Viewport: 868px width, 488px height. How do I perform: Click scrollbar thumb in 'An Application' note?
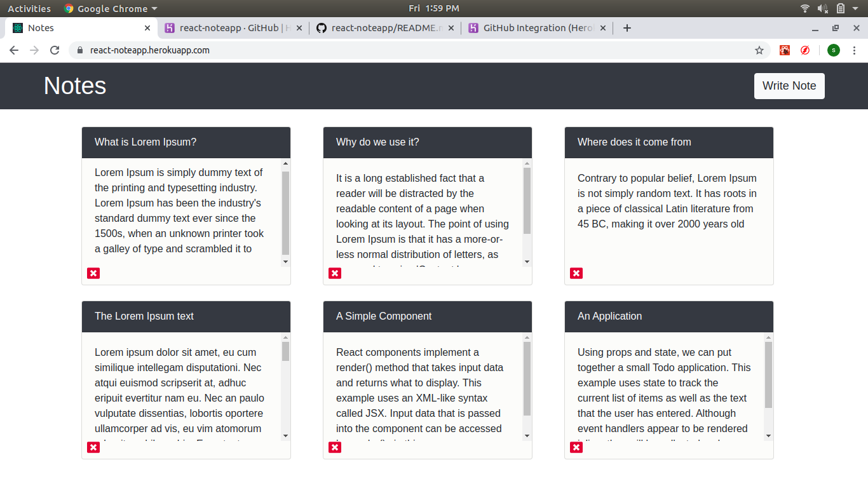[768, 375]
